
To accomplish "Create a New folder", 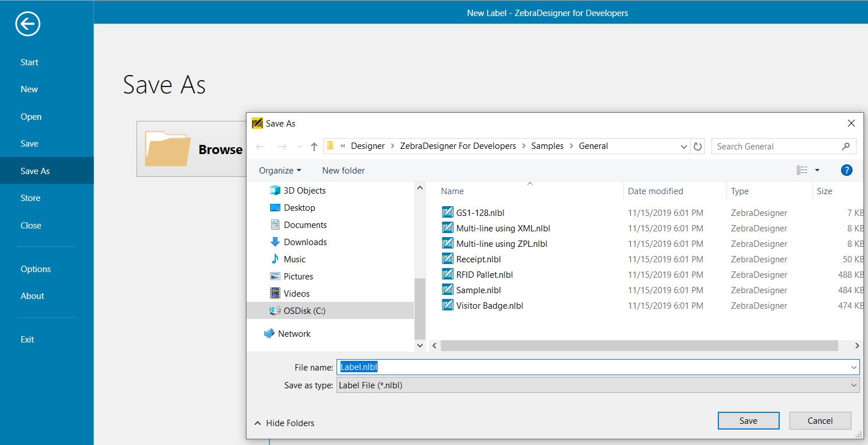I will coord(343,170).
